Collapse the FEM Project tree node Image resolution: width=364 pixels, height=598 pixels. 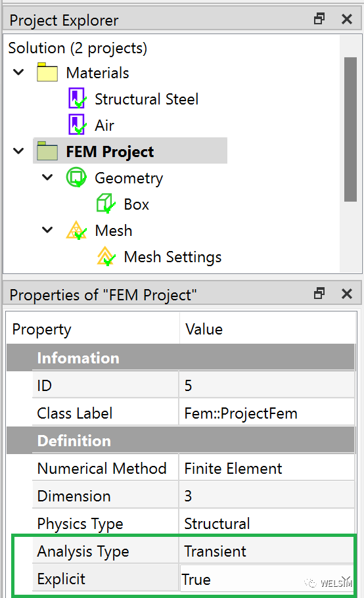pyautogui.click(x=18, y=151)
